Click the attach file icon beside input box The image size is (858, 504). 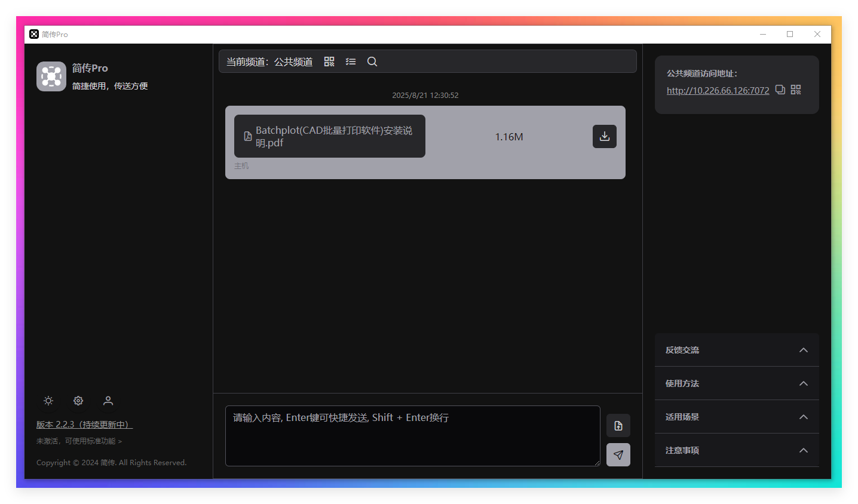[x=618, y=425]
